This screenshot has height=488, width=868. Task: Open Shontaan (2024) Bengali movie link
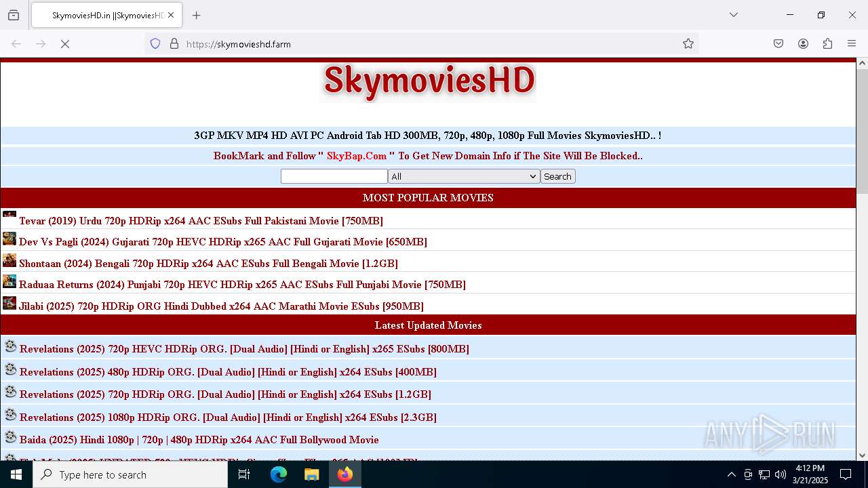pyautogui.click(x=208, y=264)
